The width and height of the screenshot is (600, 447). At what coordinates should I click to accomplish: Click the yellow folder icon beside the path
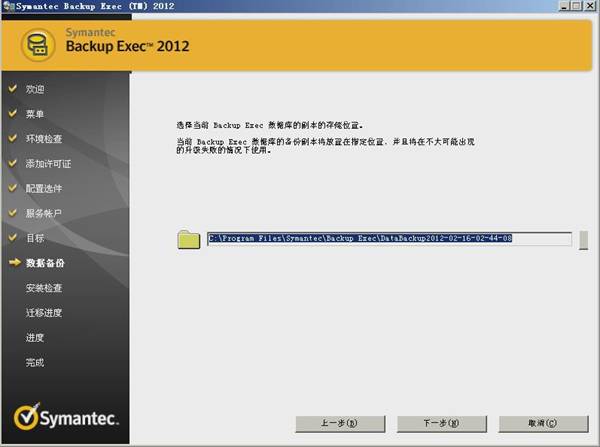click(x=188, y=239)
